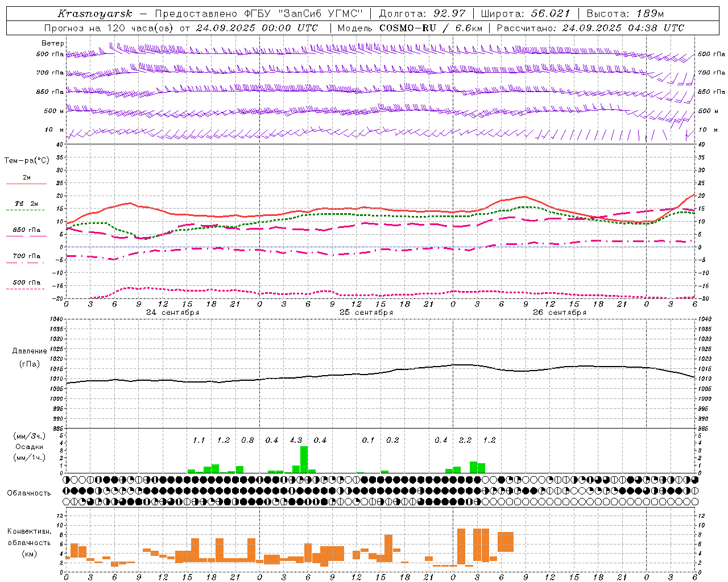Click the '24 сентября' date label
Screen dimensions: 728x582
172,312
